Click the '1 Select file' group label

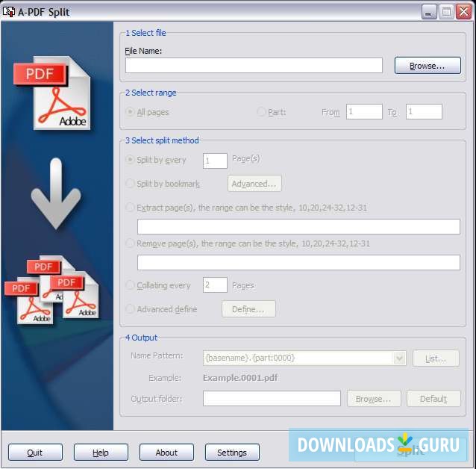(x=145, y=33)
